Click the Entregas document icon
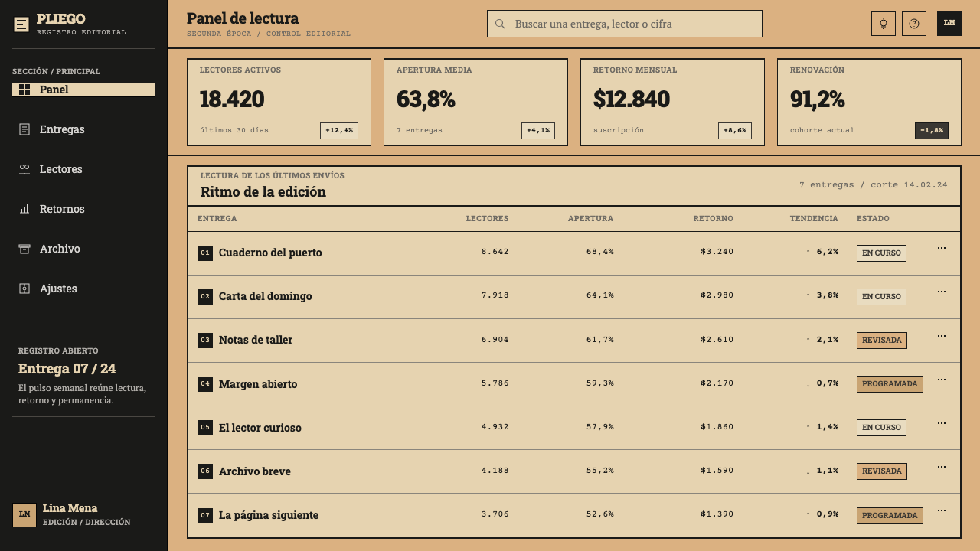Screen dimensions: 980x551 pos(24,129)
